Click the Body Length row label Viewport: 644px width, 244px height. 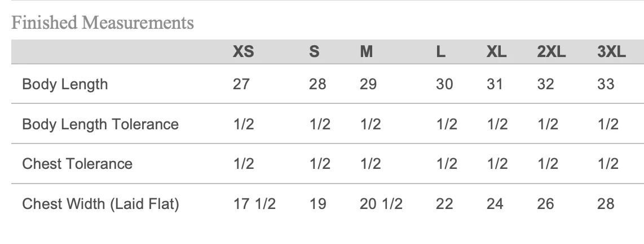click(64, 85)
